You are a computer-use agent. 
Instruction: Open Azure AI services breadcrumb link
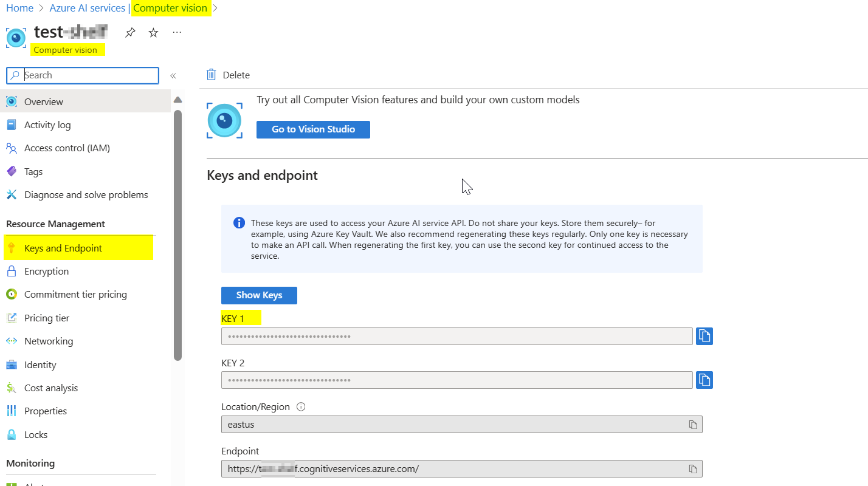(x=88, y=8)
